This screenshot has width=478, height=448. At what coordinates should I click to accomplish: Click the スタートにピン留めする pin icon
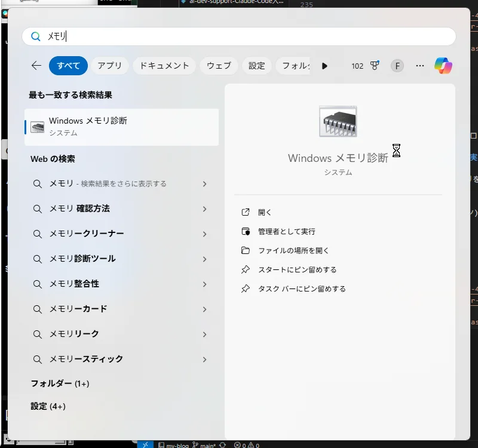coord(245,269)
